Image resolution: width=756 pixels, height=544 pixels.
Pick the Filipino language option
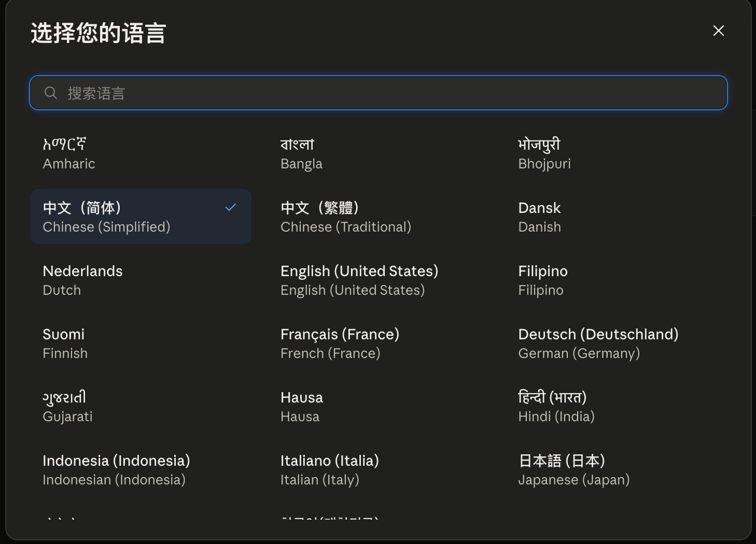coord(616,280)
